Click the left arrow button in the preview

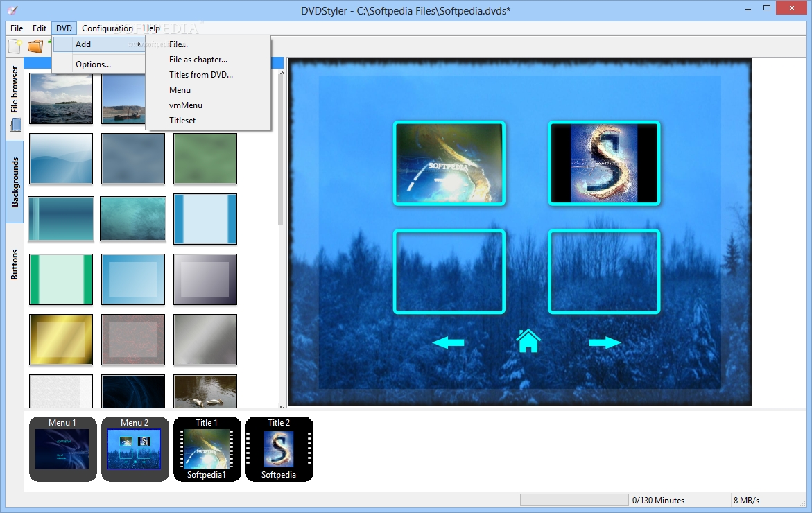pyautogui.click(x=449, y=342)
